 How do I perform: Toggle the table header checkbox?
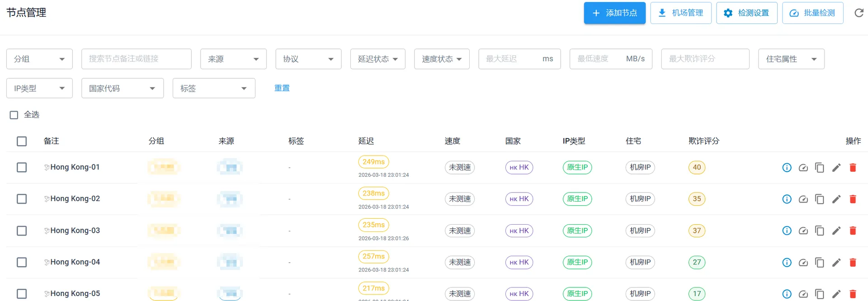[x=22, y=141]
